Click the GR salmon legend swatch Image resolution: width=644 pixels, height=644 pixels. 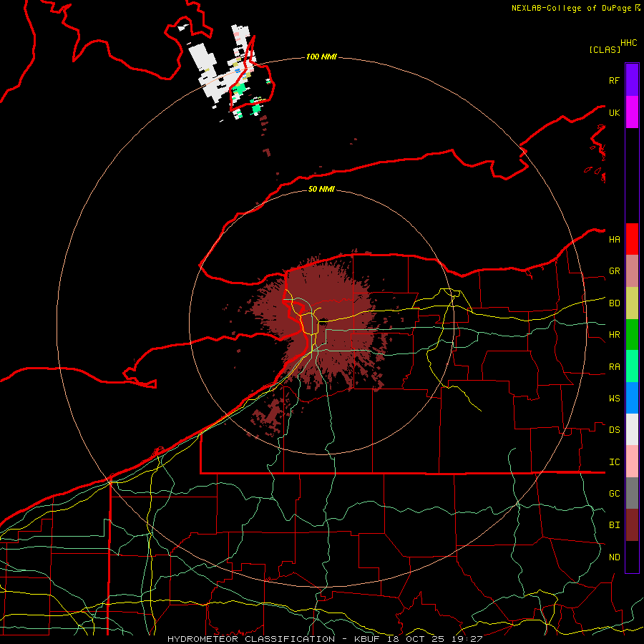click(x=632, y=271)
